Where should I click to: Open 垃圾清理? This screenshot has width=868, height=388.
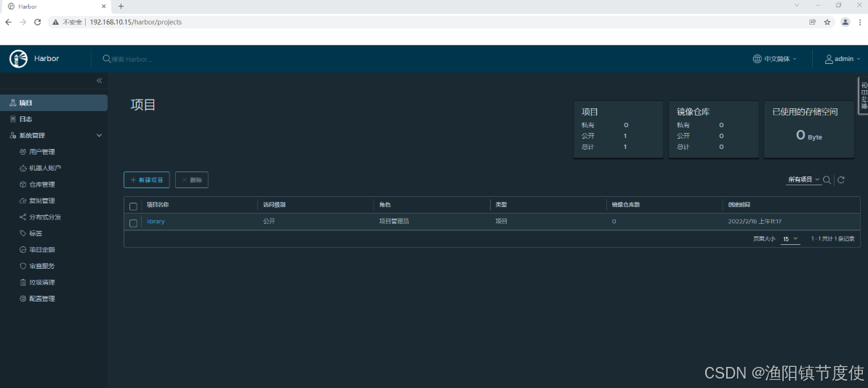(x=42, y=283)
